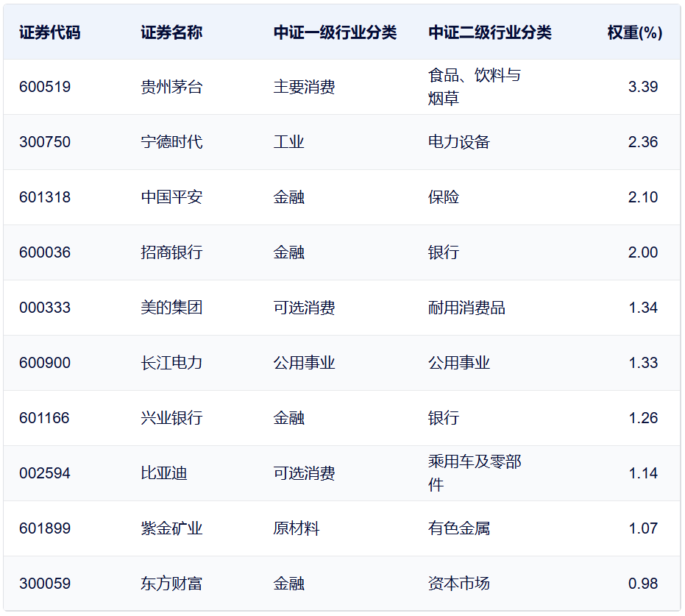
Task: Select the name 宁德时代
Action: point(171,141)
